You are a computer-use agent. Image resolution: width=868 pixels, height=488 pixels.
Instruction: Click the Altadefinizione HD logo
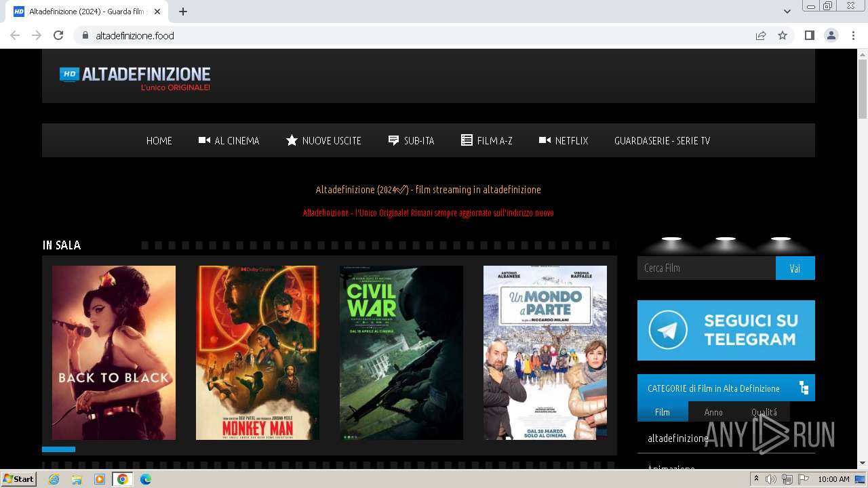135,79
